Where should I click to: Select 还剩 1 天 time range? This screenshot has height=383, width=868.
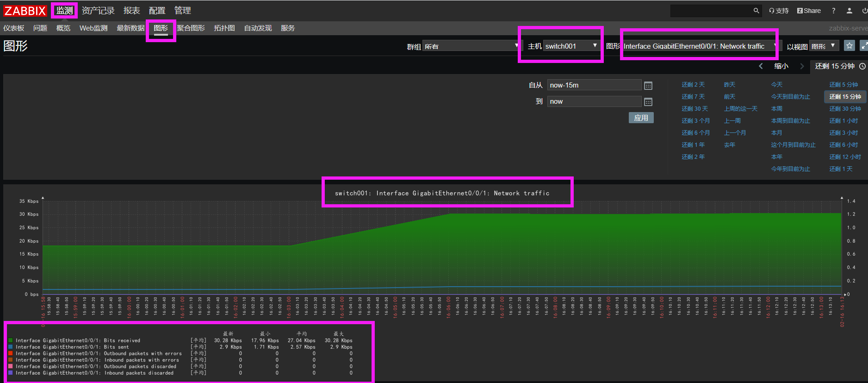click(x=841, y=169)
